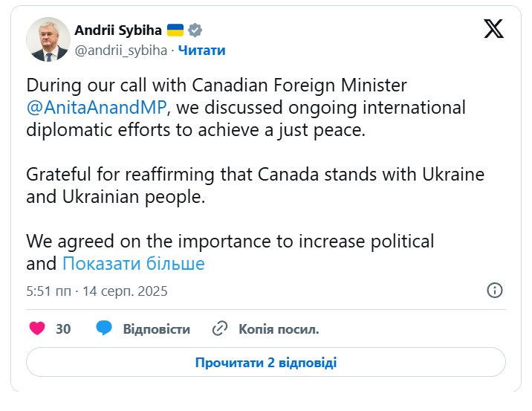
Task: Click the first paragraph of the tweet
Action: (x=245, y=108)
